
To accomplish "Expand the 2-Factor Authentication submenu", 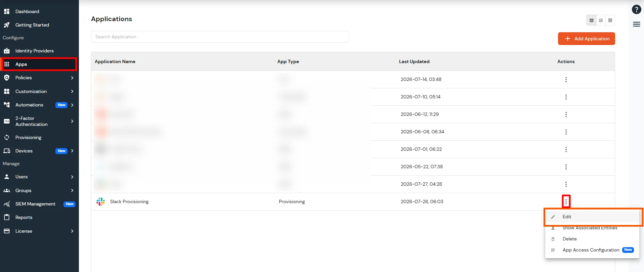I will [x=72, y=121].
